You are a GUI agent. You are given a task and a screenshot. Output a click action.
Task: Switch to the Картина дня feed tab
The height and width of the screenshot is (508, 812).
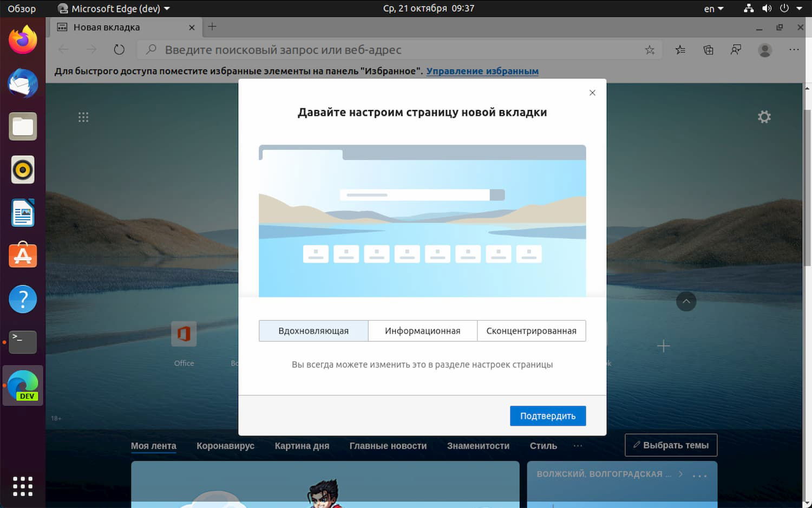(x=302, y=445)
